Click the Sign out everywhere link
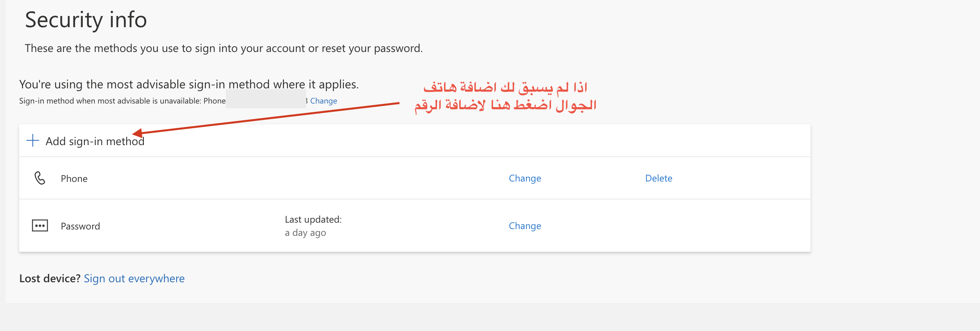 tap(134, 279)
